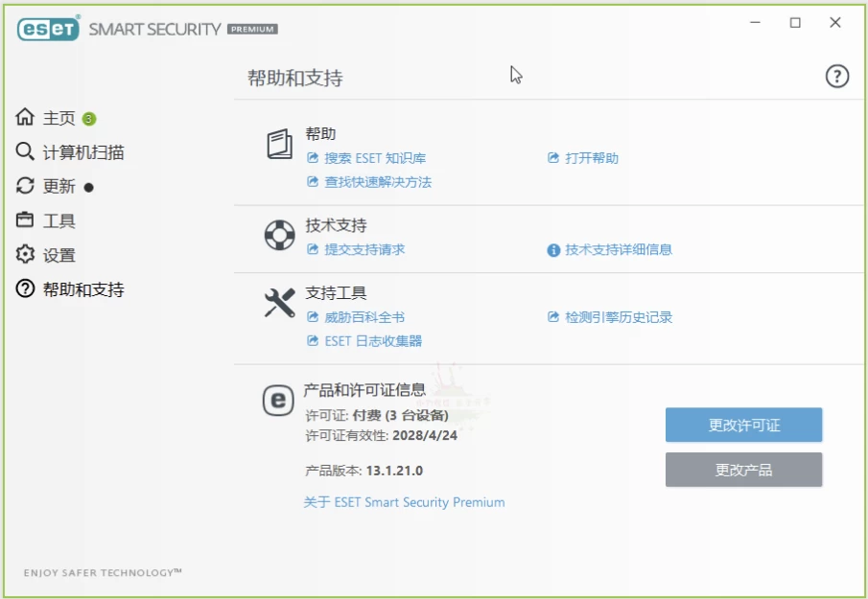Open the 设置 gear icon
Image resolution: width=868 pixels, height=599 pixels.
(x=26, y=255)
